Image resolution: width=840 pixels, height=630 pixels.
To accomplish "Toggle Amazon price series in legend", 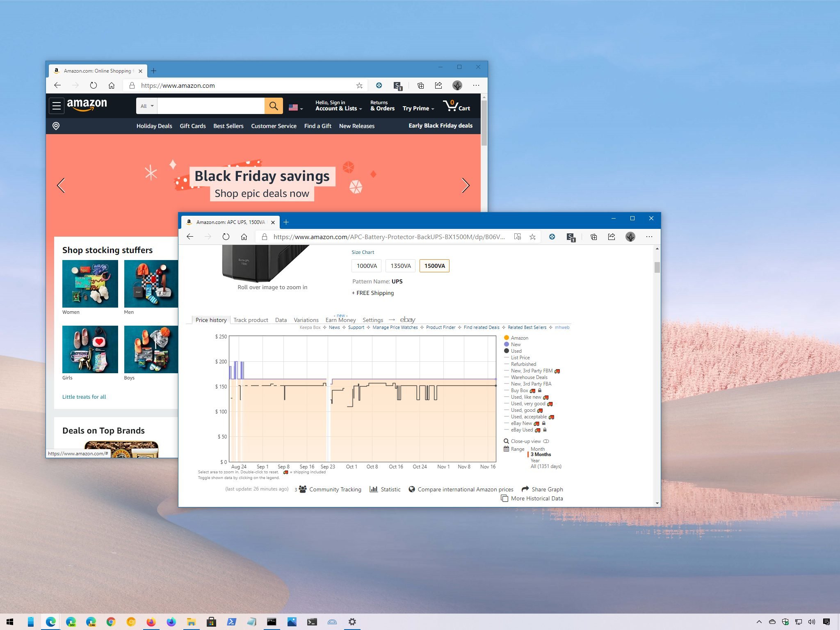I will pyautogui.click(x=516, y=338).
